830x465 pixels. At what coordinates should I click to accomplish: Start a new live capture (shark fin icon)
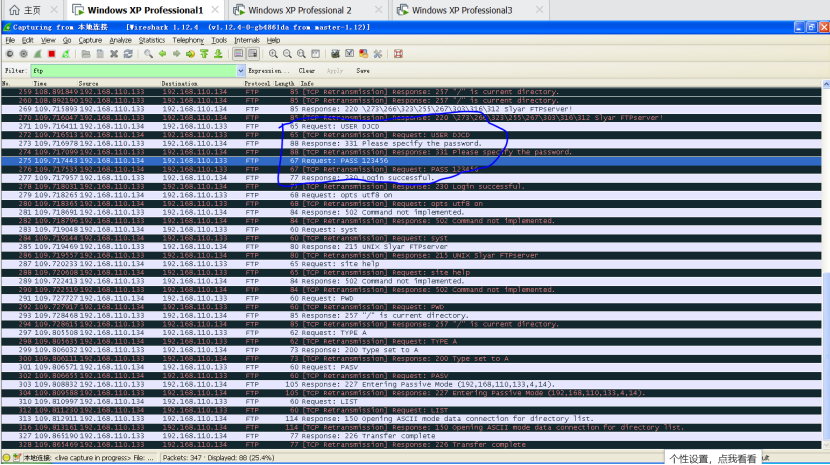point(38,54)
